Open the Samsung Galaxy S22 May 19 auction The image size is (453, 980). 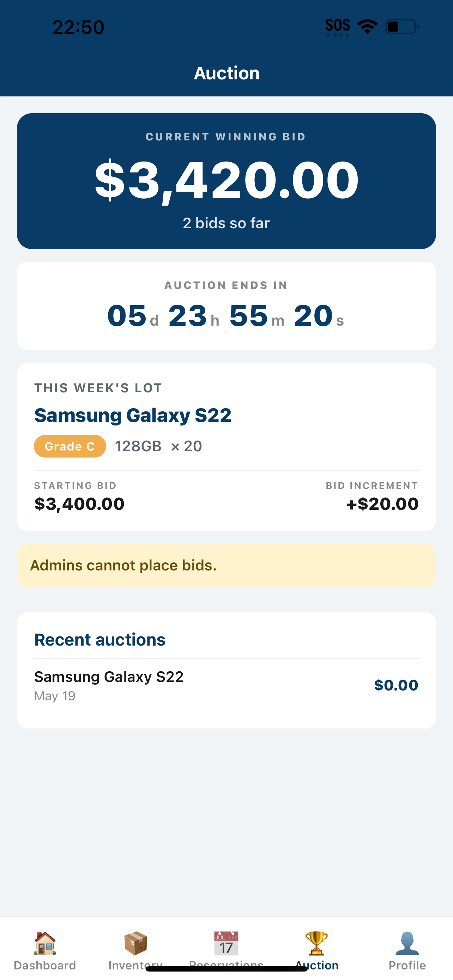point(226,685)
